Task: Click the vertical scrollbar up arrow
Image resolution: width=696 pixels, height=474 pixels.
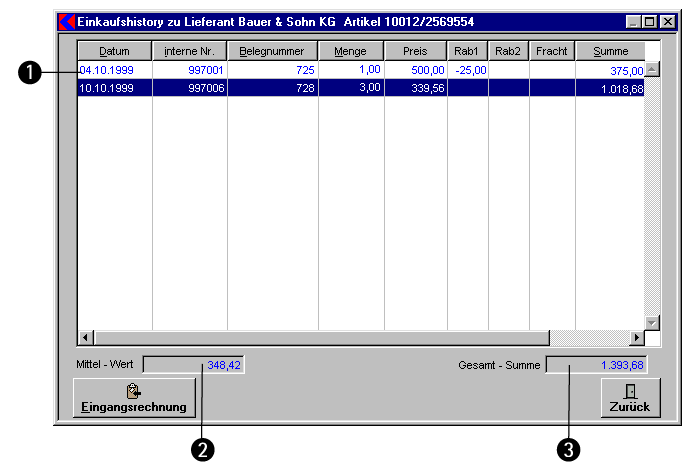Action: (652, 70)
